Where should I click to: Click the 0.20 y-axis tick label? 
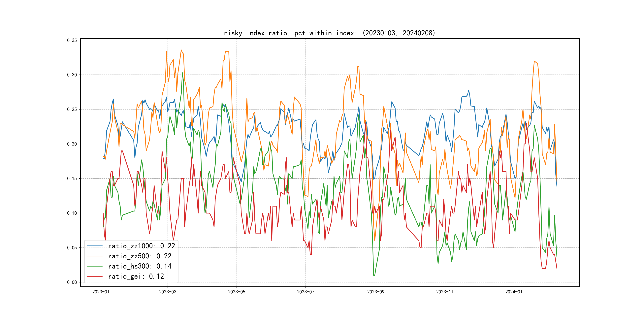pyautogui.click(x=72, y=144)
